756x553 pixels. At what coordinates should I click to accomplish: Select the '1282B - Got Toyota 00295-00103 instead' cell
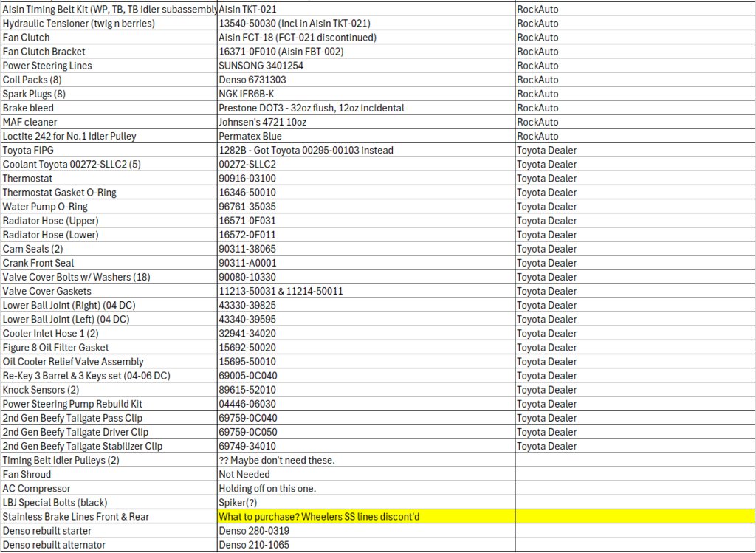click(x=366, y=150)
